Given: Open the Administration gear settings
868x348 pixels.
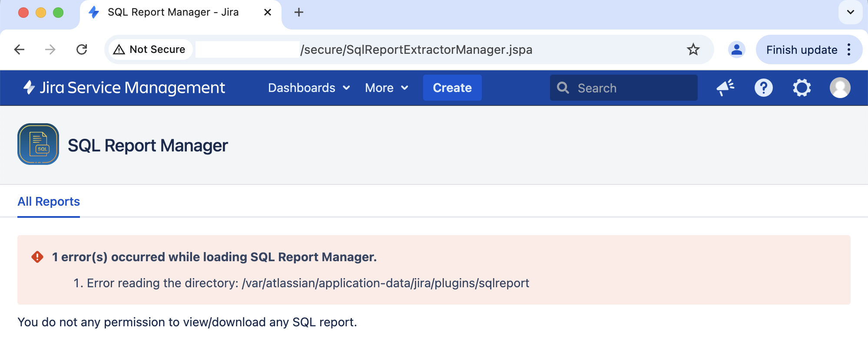Looking at the screenshot, I should coord(802,88).
